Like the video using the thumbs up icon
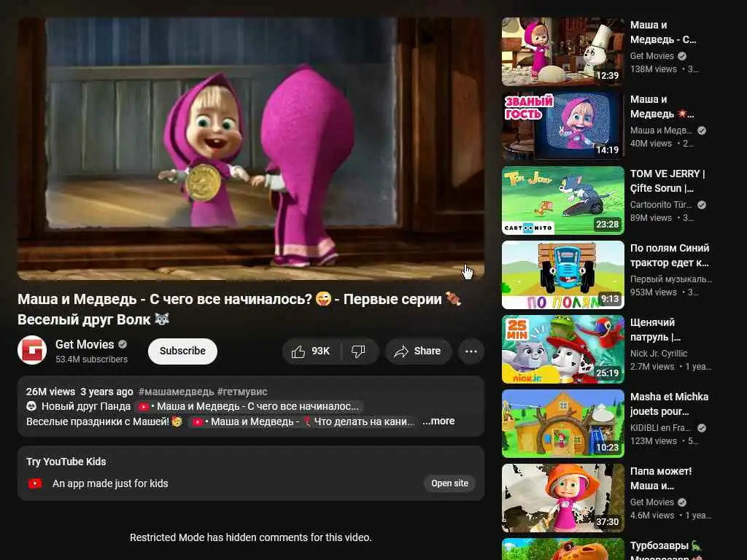This screenshot has width=747, height=560. [298, 351]
